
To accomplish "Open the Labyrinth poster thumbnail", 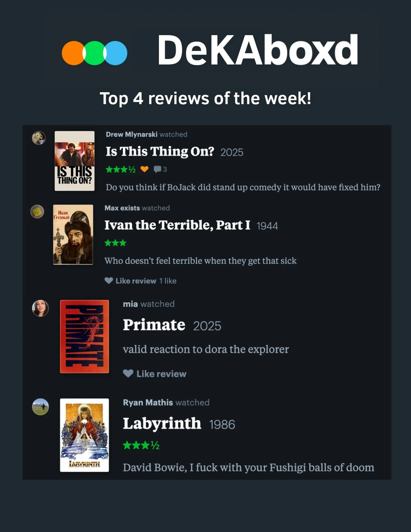I will click(84, 435).
